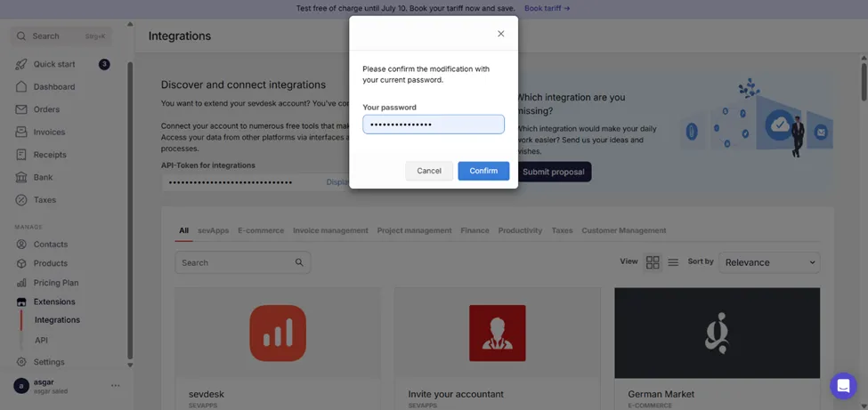Open Orders envelope icon
The image size is (868, 410).
[x=21, y=109]
